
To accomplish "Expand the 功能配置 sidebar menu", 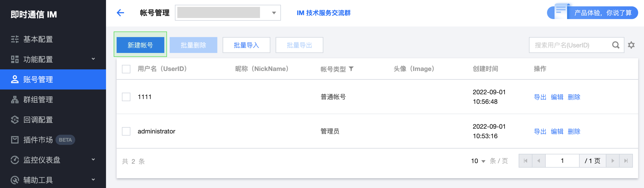I will click(53, 59).
